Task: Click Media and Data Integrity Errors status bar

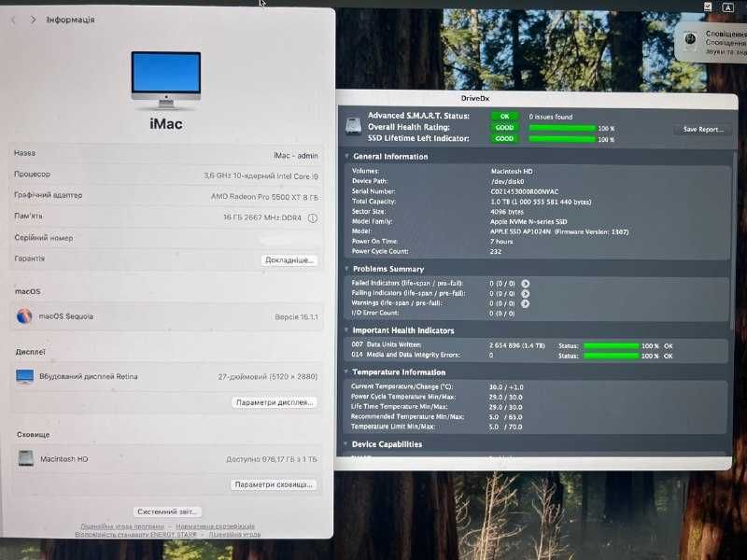Action: coord(612,357)
